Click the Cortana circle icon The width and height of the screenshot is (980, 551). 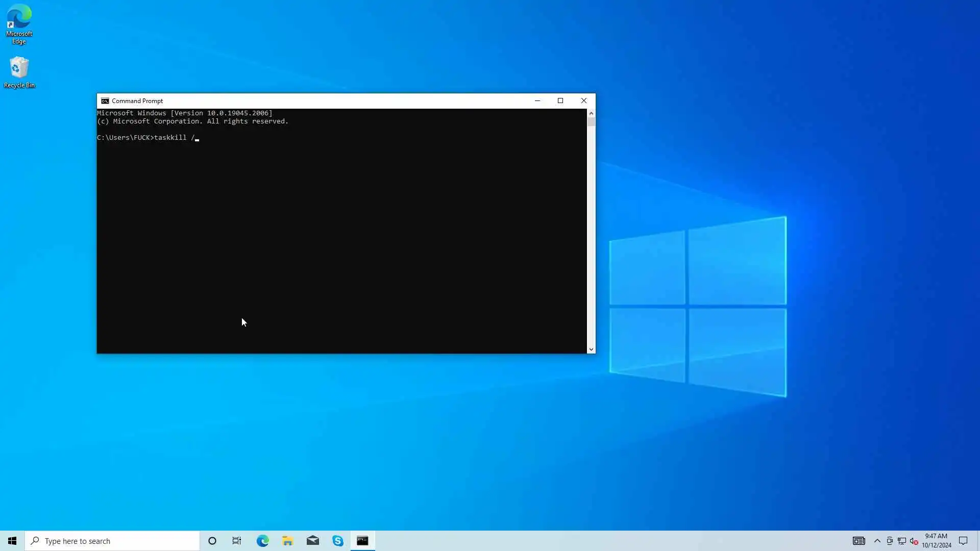tap(212, 541)
